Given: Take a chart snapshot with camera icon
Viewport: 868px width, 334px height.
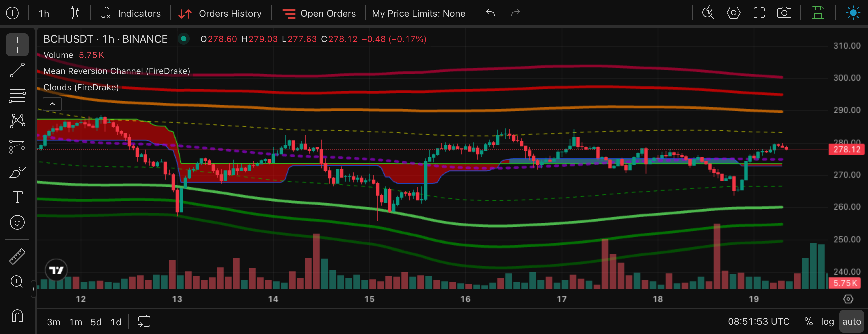Looking at the screenshot, I should pyautogui.click(x=784, y=13).
